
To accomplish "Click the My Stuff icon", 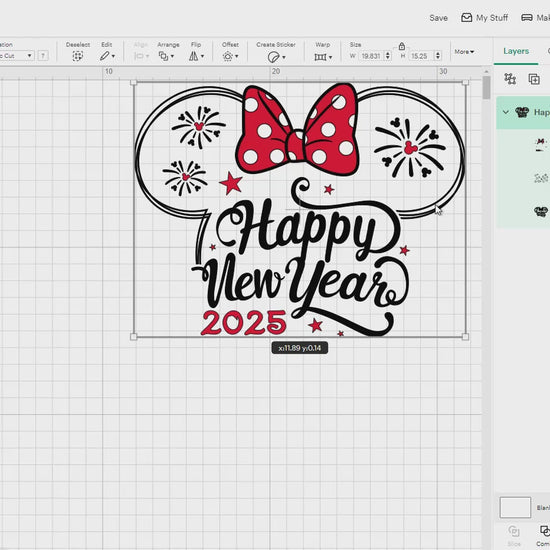I will tap(466, 18).
